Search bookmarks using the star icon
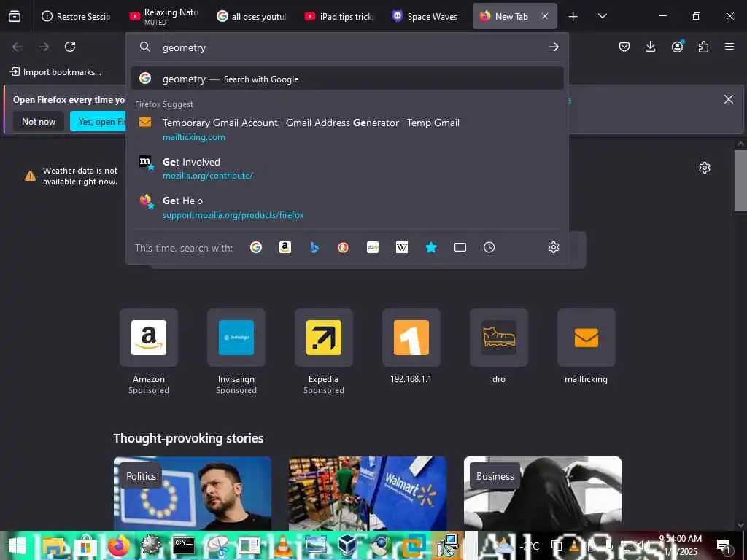This screenshot has height=560, width=747. (x=431, y=247)
